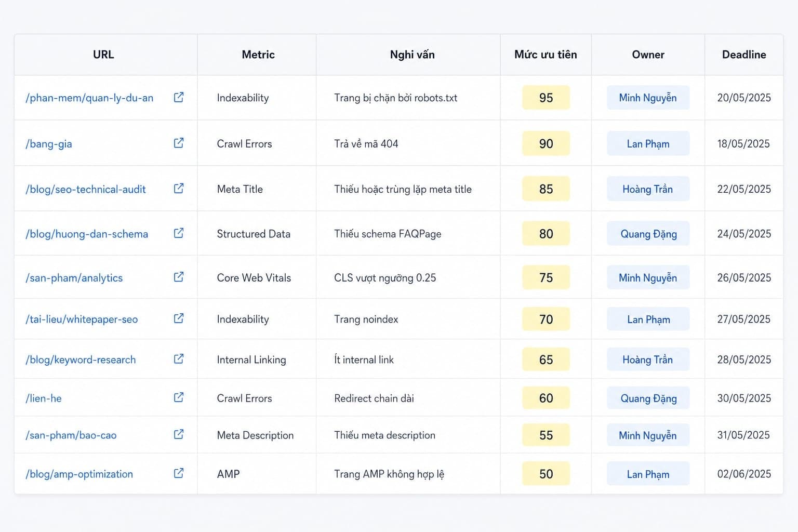Click Lan Phạm owner tag in whitepaper-seo row
The height and width of the screenshot is (532, 798).
coord(648,319)
